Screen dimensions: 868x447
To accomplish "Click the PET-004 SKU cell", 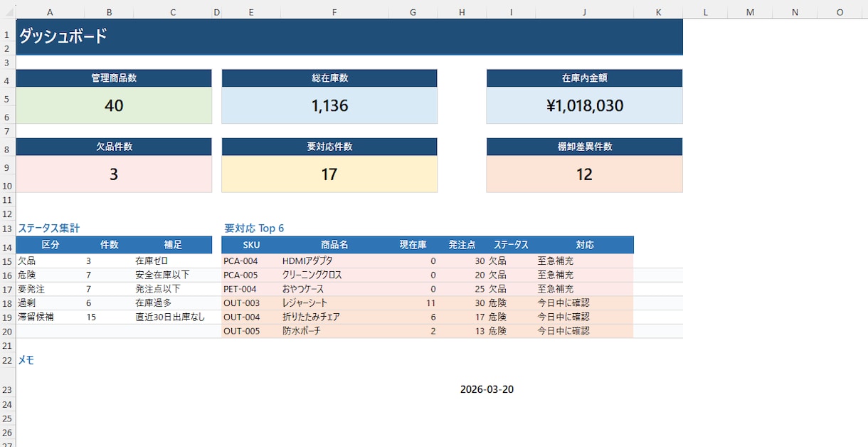I will [x=251, y=289].
